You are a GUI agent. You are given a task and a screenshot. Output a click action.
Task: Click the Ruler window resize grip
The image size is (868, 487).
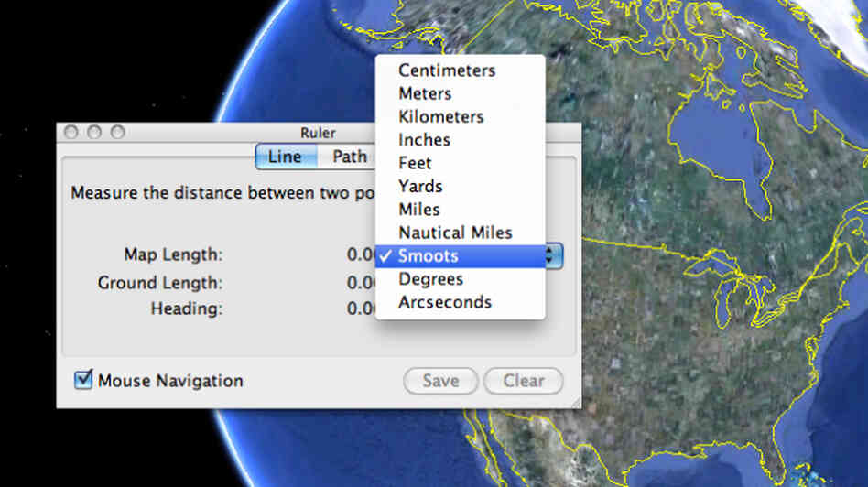click(x=576, y=403)
